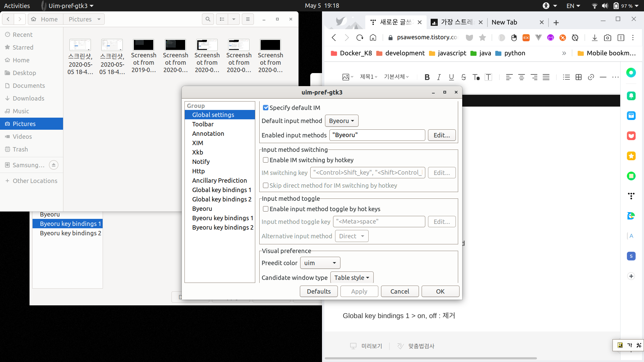Click the Enabled input methods text field
644x362 pixels.
coord(377,135)
